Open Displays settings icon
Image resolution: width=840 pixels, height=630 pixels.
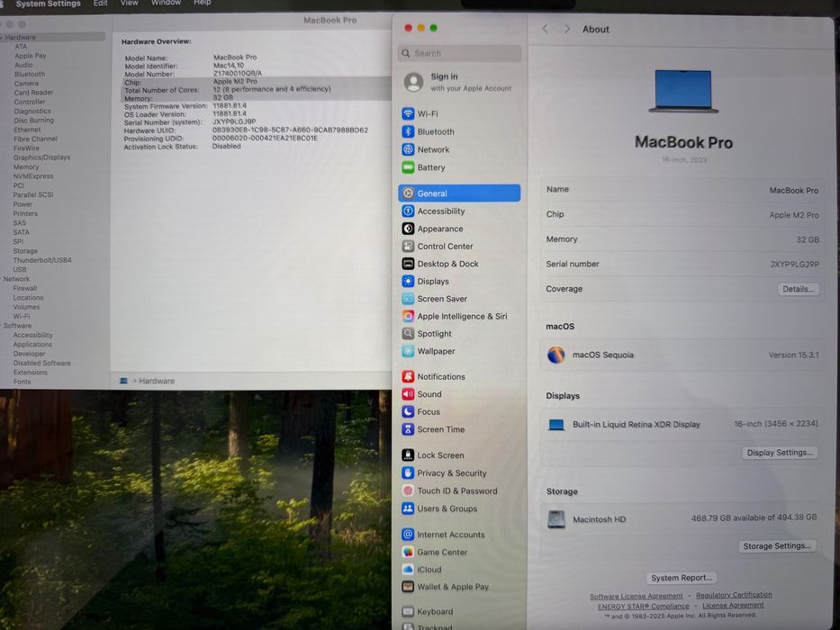point(408,281)
